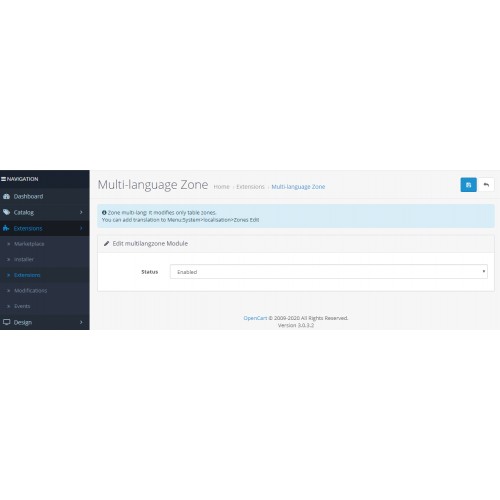Click the back arrow cancel button
Image resolution: width=500 pixels, height=500 pixels.
(486, 185)
